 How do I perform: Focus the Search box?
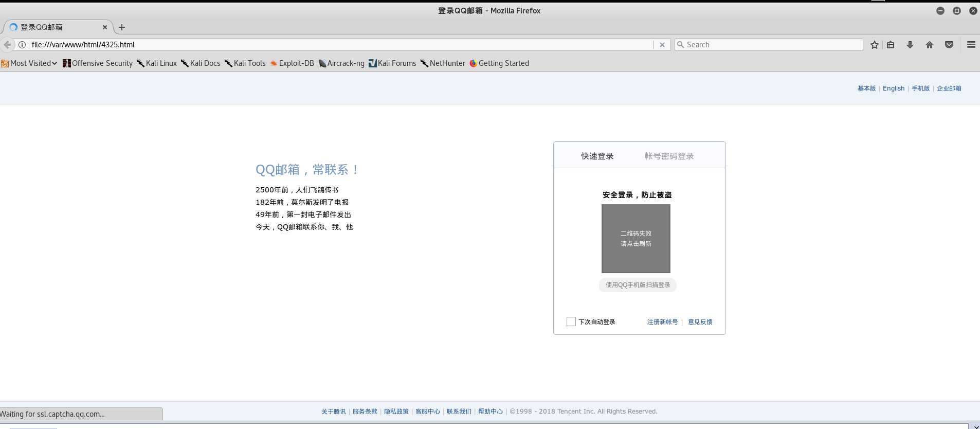coord(769,45)
